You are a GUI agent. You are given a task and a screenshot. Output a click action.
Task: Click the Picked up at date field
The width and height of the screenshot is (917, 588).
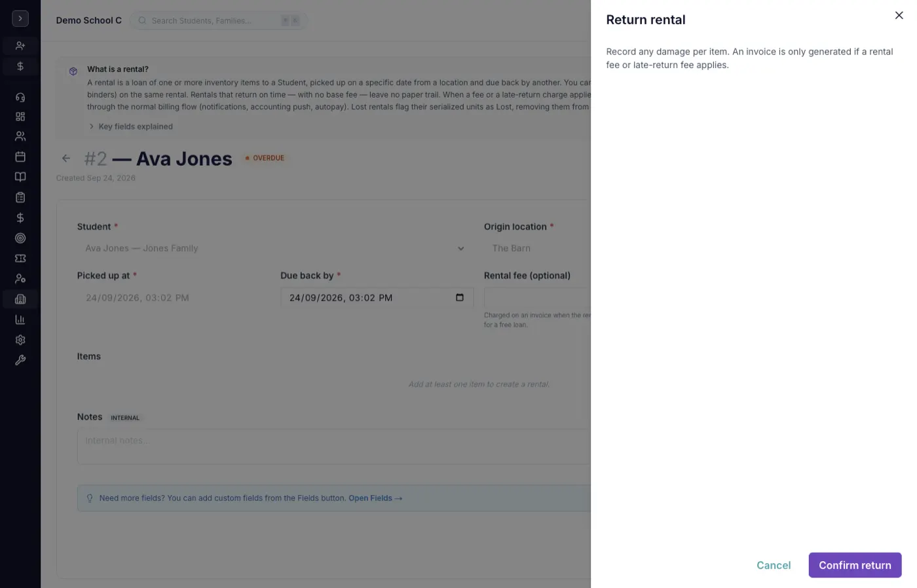173,298
